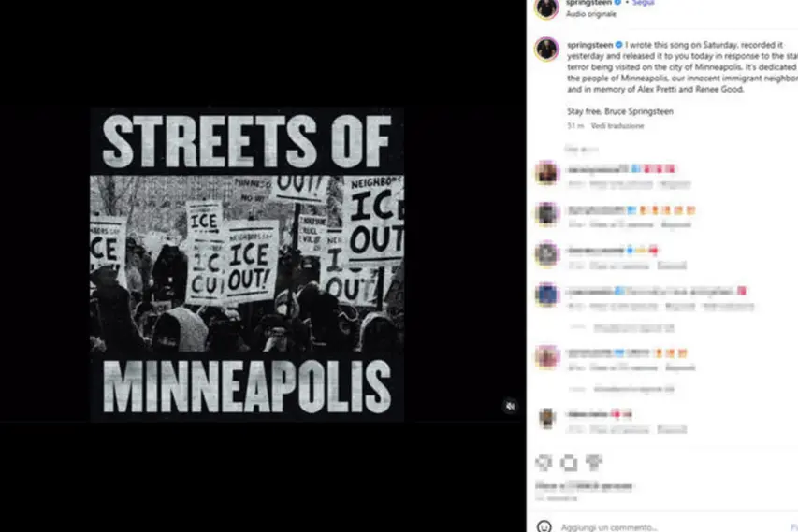The width and height of the screenshot is (798, 532).
Task: Open the Audio originale link in the header
Action: point(591,14)
